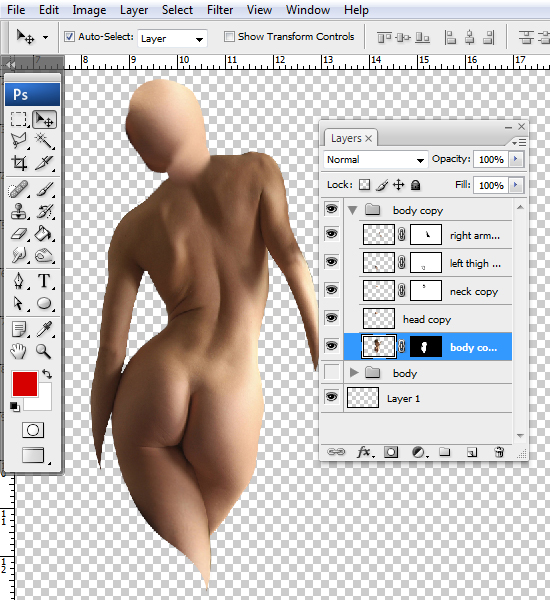The image size is (550, 600).
Task: Click the red foreground color swatch
Action: click(25, 384)
